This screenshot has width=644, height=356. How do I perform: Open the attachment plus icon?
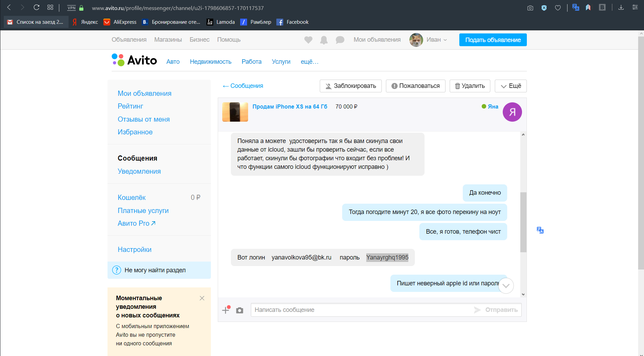226,310
